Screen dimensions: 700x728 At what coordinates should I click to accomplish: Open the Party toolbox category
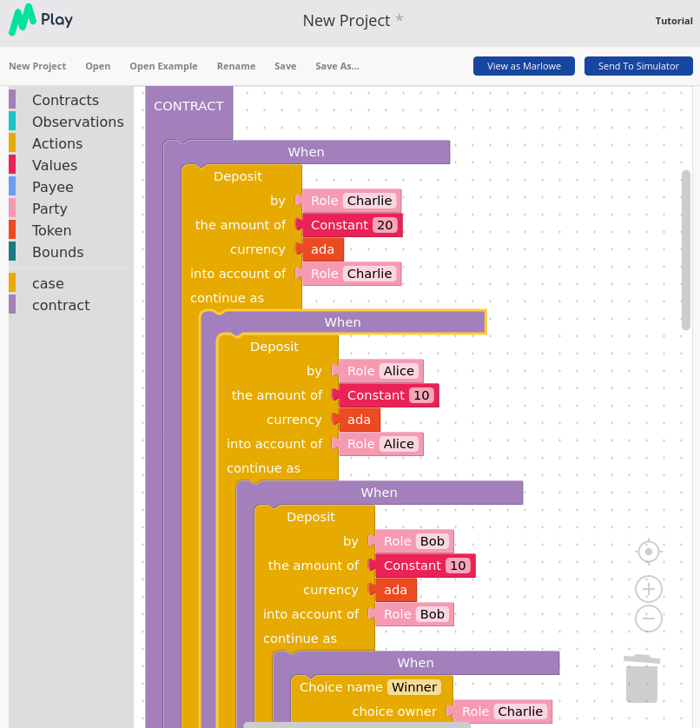[x=50, y=208]
